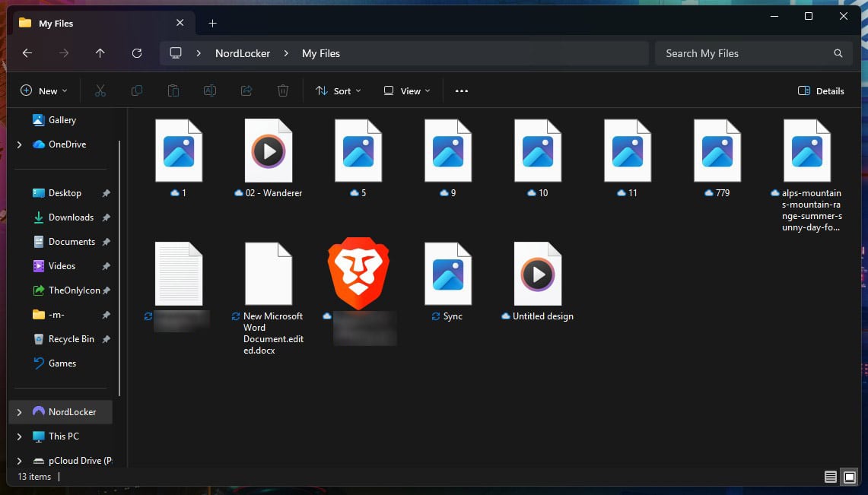The height and width of the screenshot is (495, 868).
Task: Click the Rename toolbar icon
Action: (210, 90)
